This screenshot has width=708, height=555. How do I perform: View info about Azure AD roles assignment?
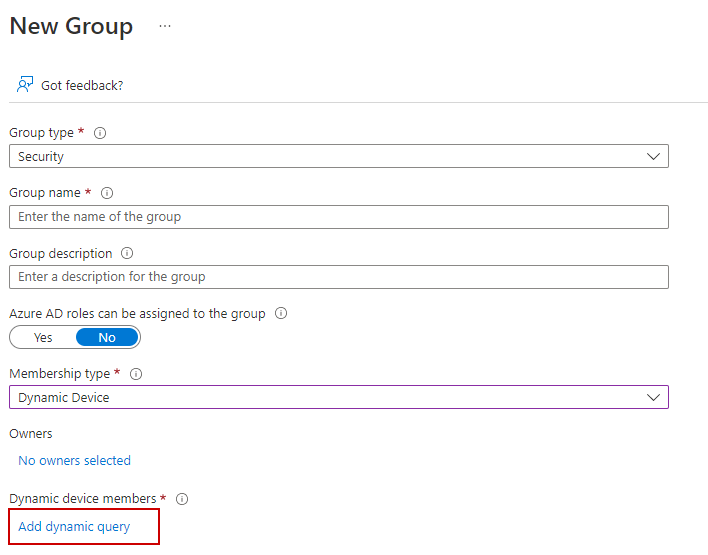pos(281,313)
